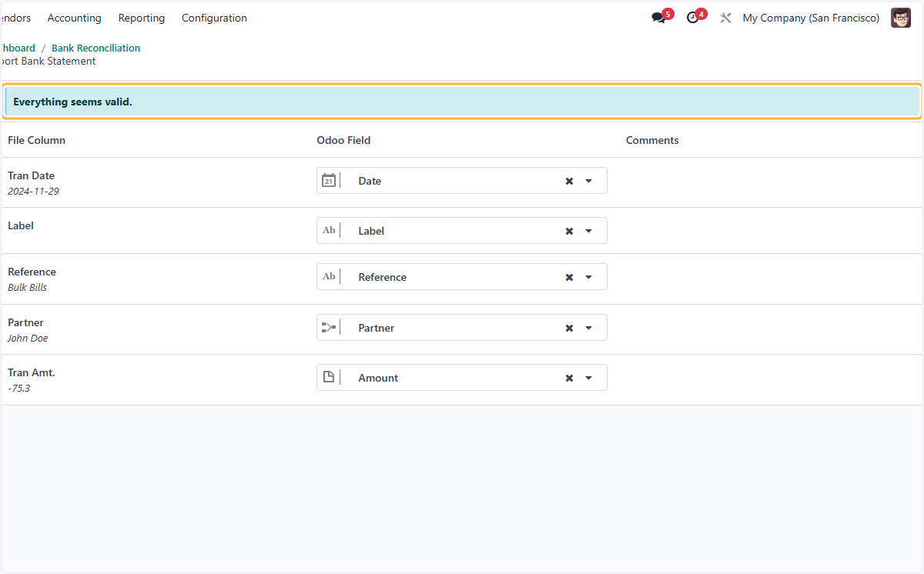
Task: Remove the Reference field mapping
Action: (x=569, y=277)
